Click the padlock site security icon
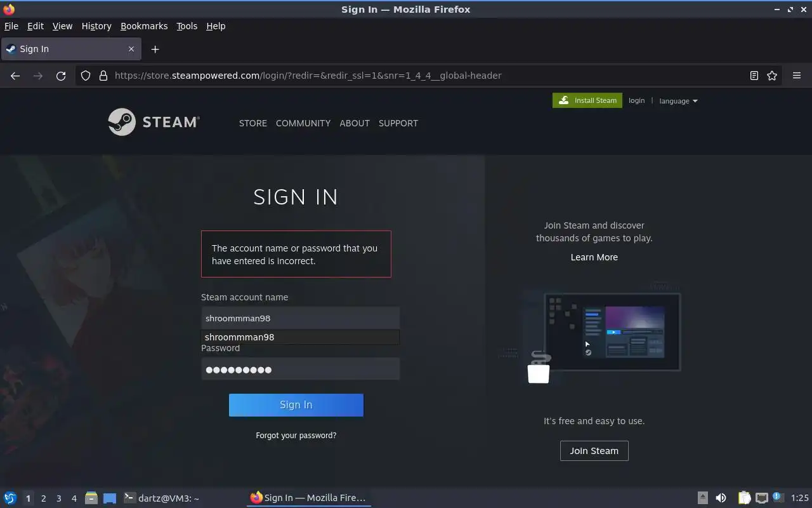The height and width of the screenshot is (508, 812). [x=103, y=76]
